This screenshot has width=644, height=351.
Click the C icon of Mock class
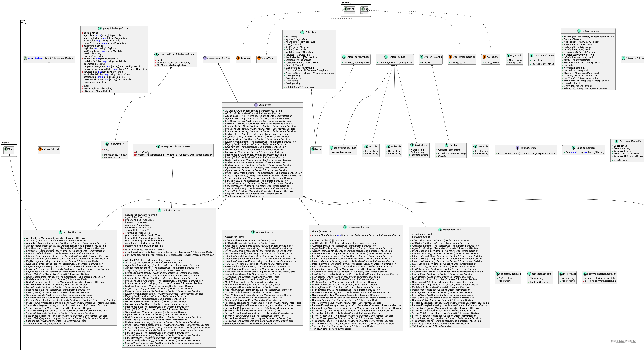(6, 149)
